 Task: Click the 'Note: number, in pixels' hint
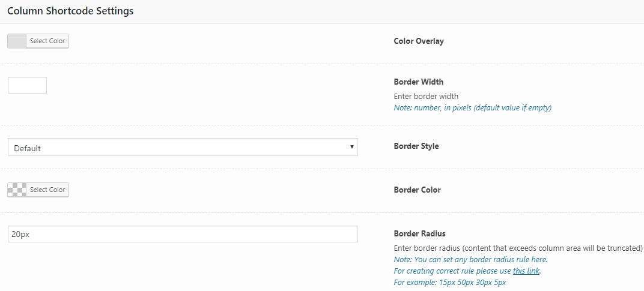click(472, 108)
